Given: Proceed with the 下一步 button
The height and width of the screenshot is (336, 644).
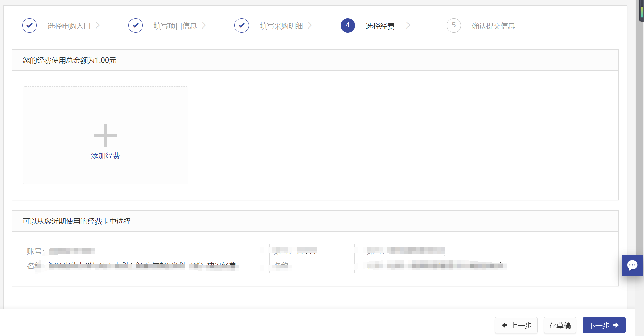Looking at the screenshot, I should click(x=604, y=325).
